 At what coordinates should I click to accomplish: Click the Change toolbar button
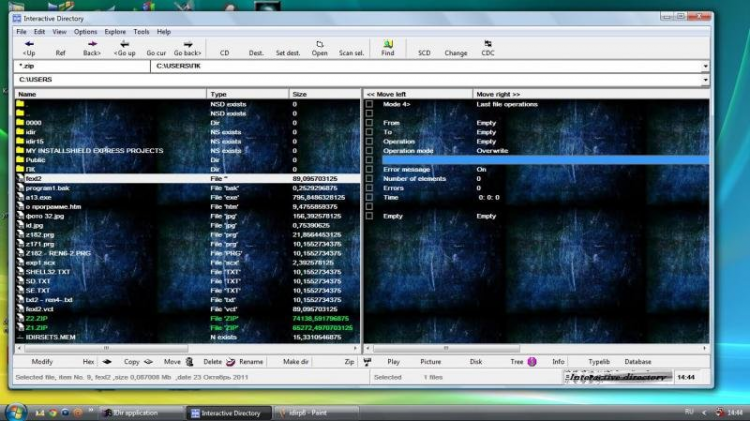coord(456,53)
